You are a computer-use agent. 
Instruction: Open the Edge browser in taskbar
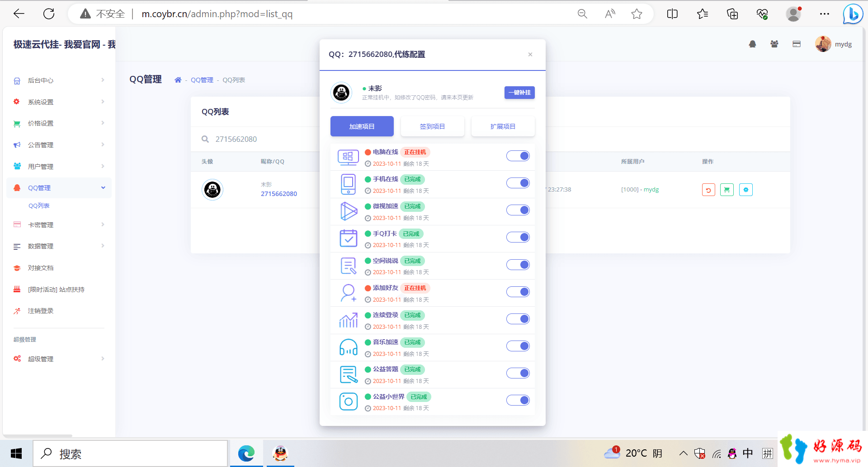[x=246, y=453]
